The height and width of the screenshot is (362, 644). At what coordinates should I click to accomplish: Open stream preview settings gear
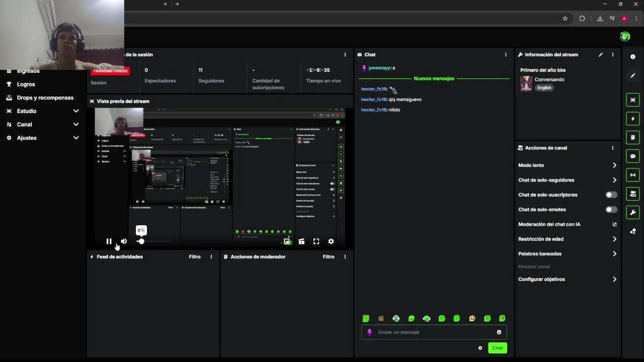coord(331,241)
